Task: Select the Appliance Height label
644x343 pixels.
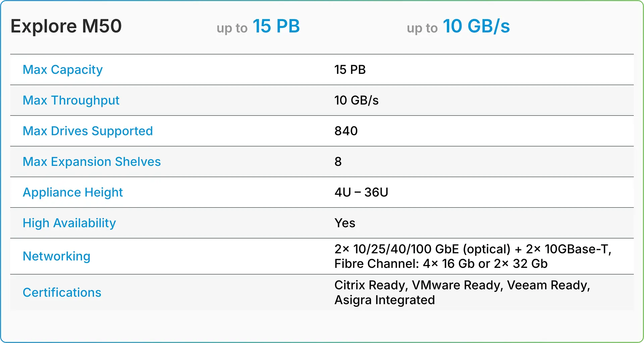Action: tap(73, 192)
